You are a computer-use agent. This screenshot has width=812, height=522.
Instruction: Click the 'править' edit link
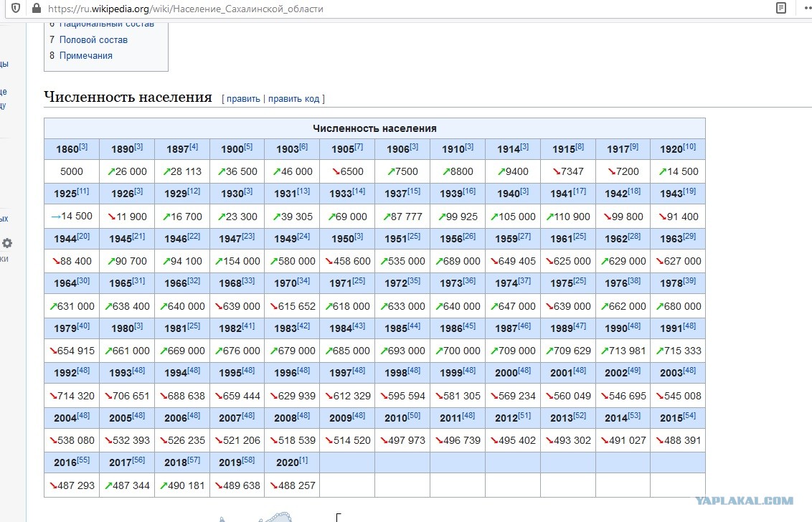click(x=243, y=98)
